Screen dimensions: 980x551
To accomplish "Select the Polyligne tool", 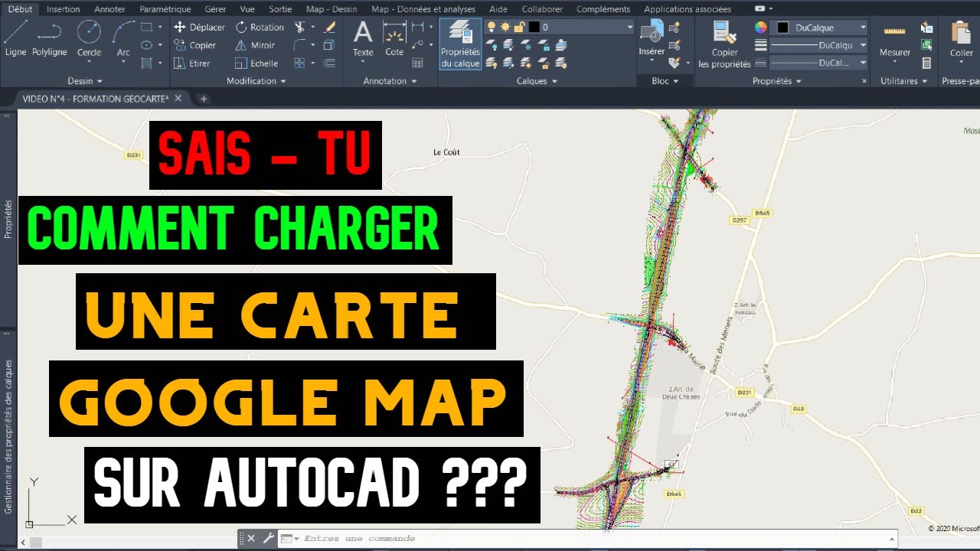I will tap(50, 38).
